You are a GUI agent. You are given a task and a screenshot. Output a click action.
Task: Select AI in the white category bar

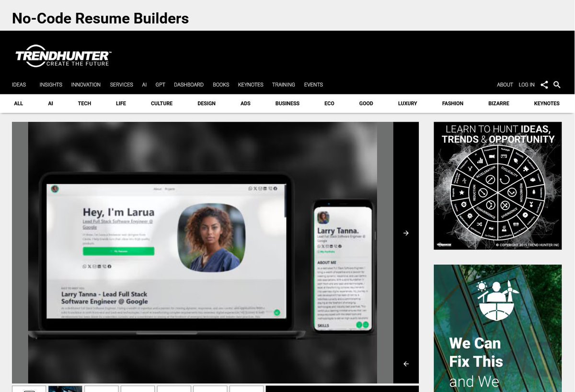click(x=50, y=103)
